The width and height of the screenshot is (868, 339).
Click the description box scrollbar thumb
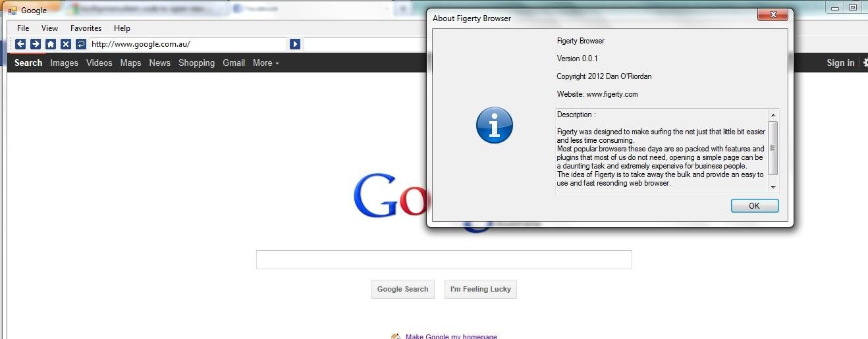pos(773,148)
